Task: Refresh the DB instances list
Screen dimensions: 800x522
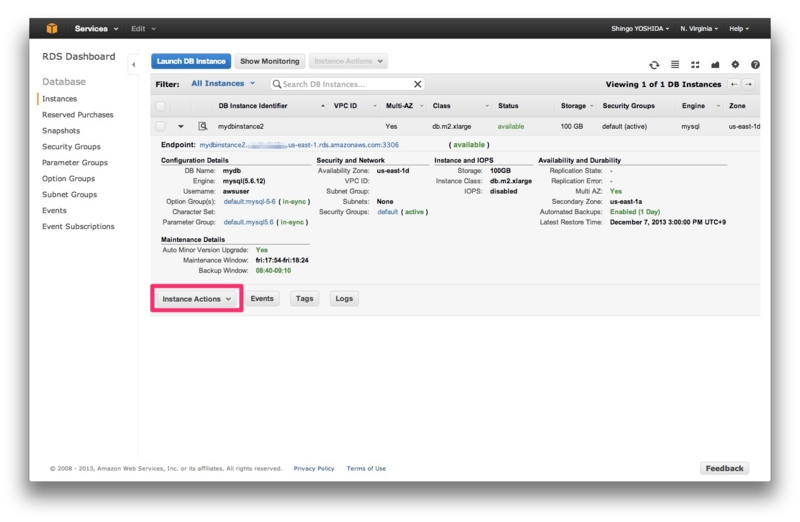Action: (654, 65)
